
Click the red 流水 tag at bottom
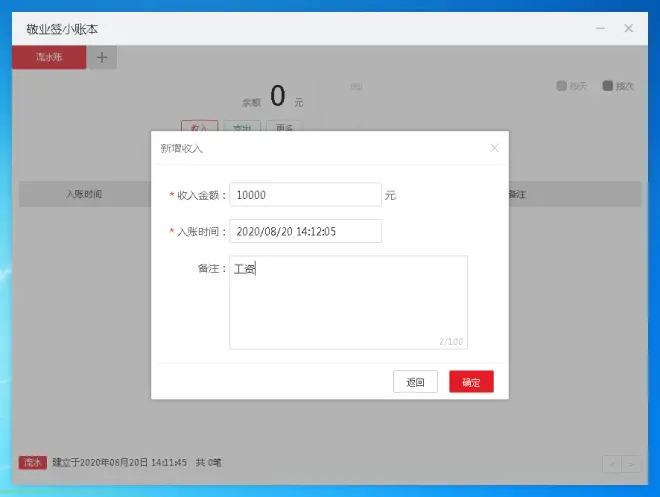[x=33, y=462]
